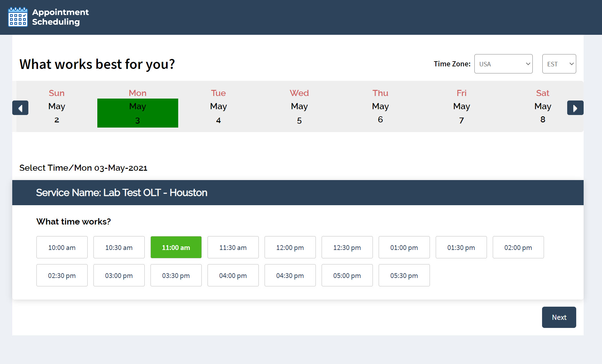This screenshot has height=364, width=602.
Task: Click the 04:00 pm slot button
Action: 233,275
